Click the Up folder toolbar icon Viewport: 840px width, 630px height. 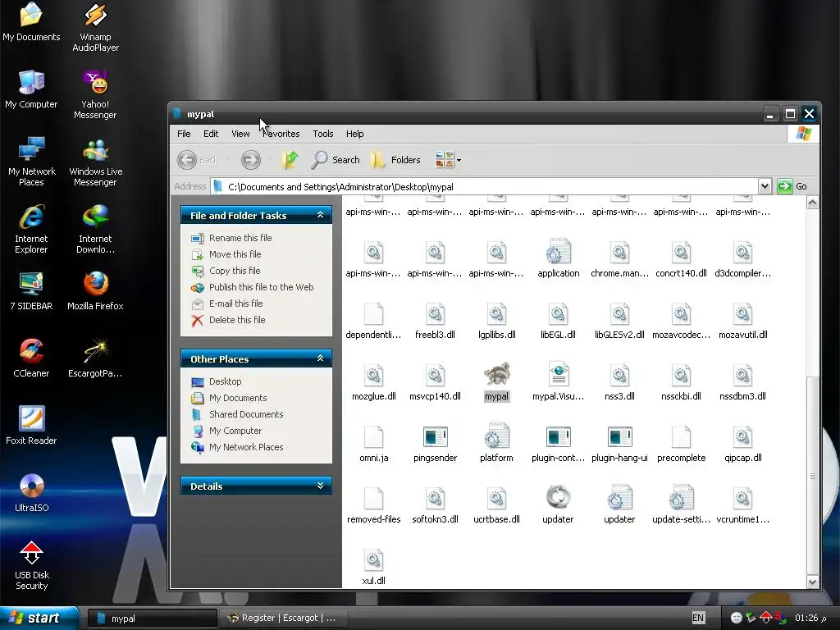click(x=290, y=160)
